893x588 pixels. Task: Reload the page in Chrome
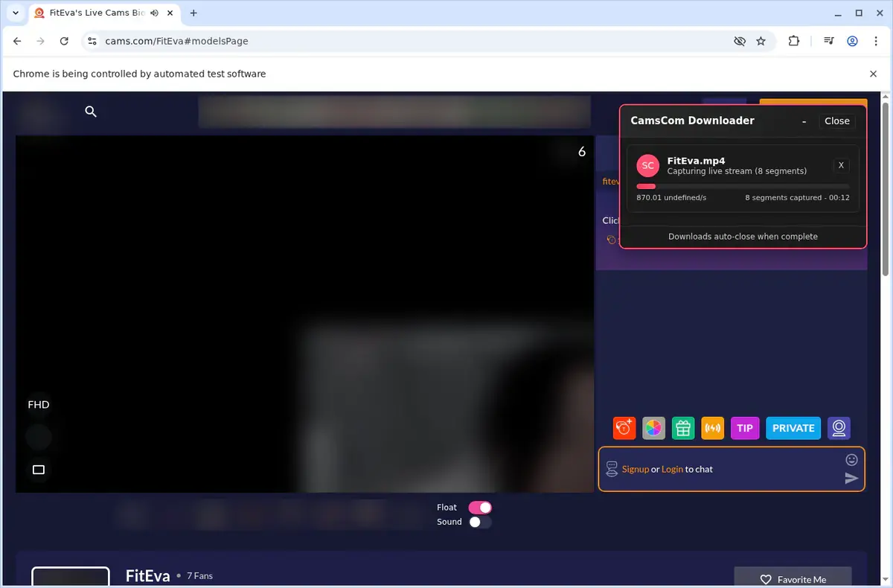tap(64, 42)
